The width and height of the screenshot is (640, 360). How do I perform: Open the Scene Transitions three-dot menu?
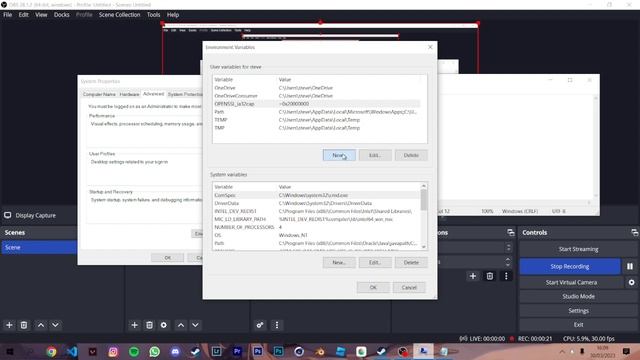click(x=506, y=276)
